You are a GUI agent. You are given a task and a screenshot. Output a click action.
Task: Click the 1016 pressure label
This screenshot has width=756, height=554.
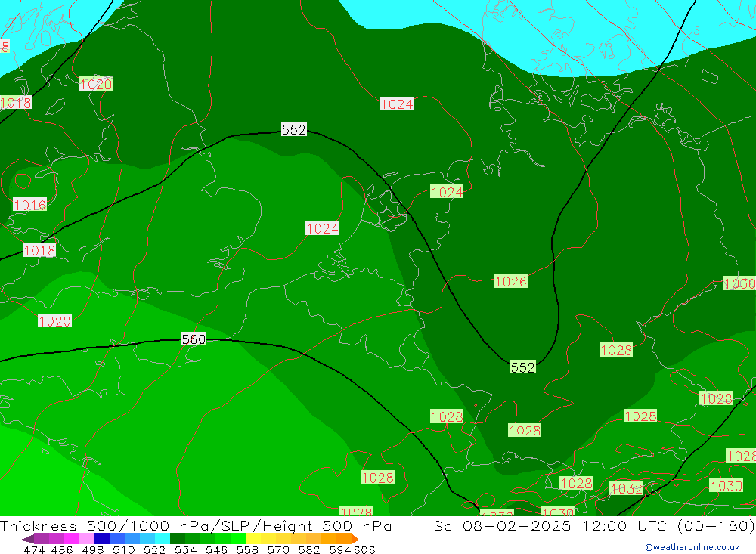pos(30,205)
